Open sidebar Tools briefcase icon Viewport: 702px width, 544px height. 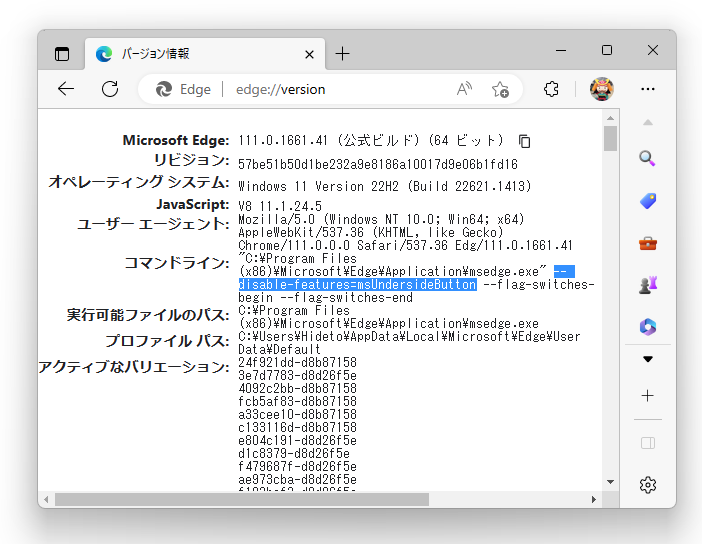point(648,244)
